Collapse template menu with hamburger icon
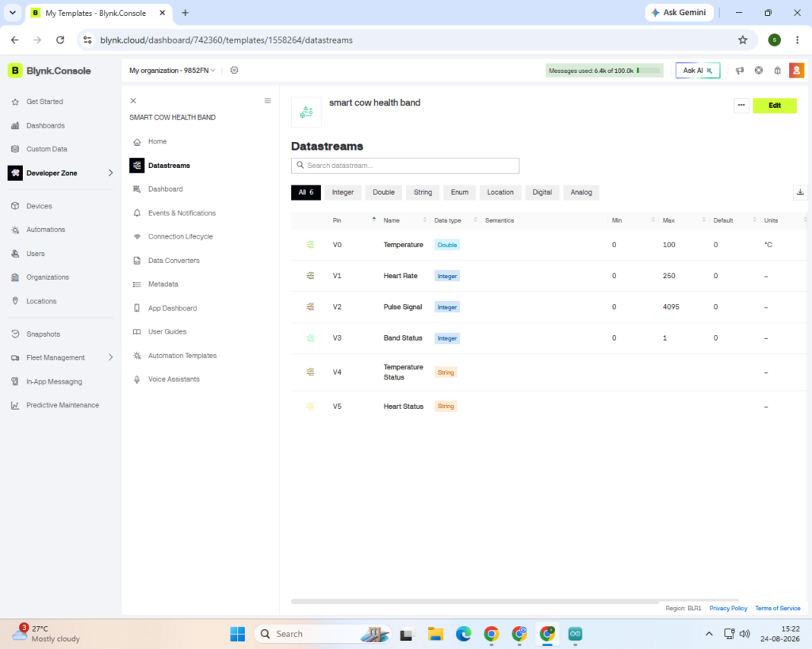Viewport: 812px width, 649px height. pyautogui.click(x=268, y=101)
